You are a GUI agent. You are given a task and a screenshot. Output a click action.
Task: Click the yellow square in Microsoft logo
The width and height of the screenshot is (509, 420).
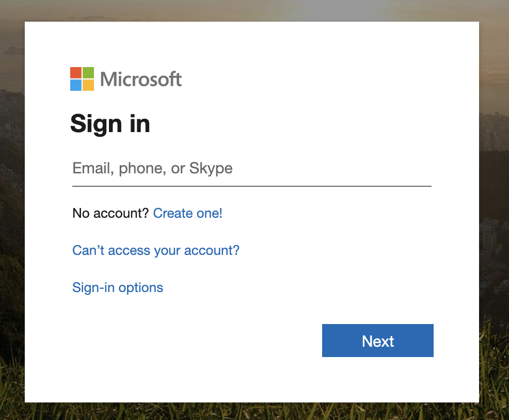[x=88, y=85]
